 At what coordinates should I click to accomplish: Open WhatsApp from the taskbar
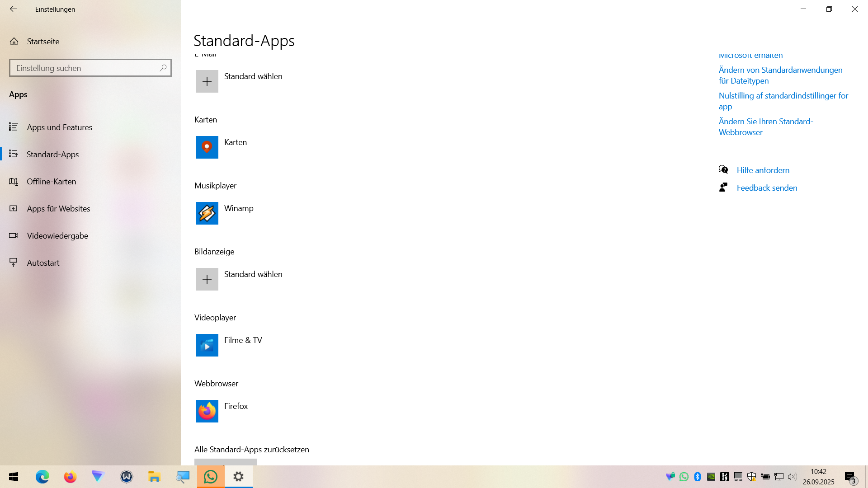tap(211, 477)
